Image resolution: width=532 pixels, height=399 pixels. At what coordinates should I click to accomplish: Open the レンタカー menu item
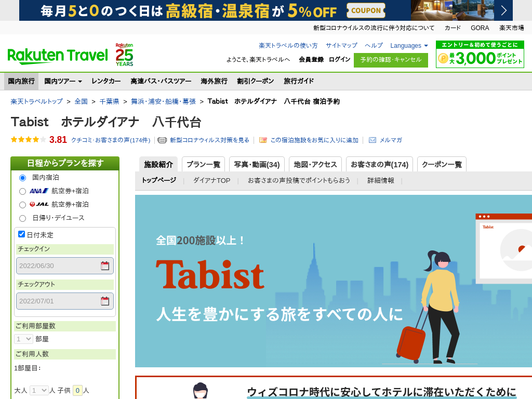click(106, 81)
